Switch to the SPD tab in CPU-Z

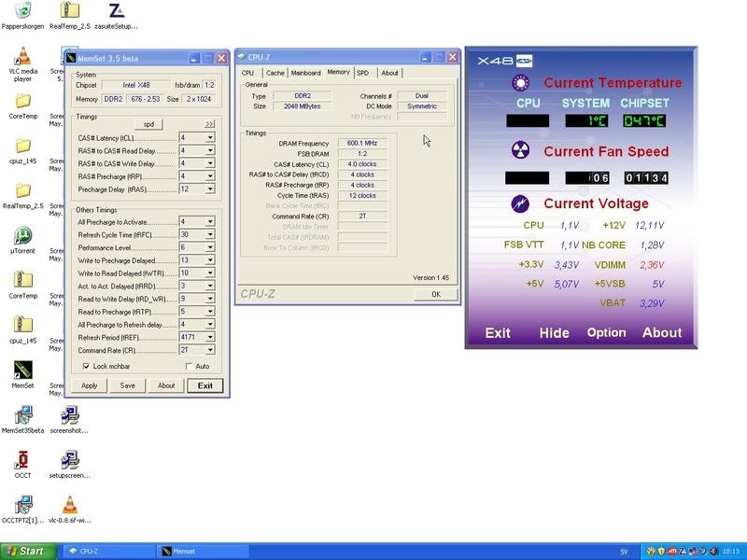click(x=362, y=73)
